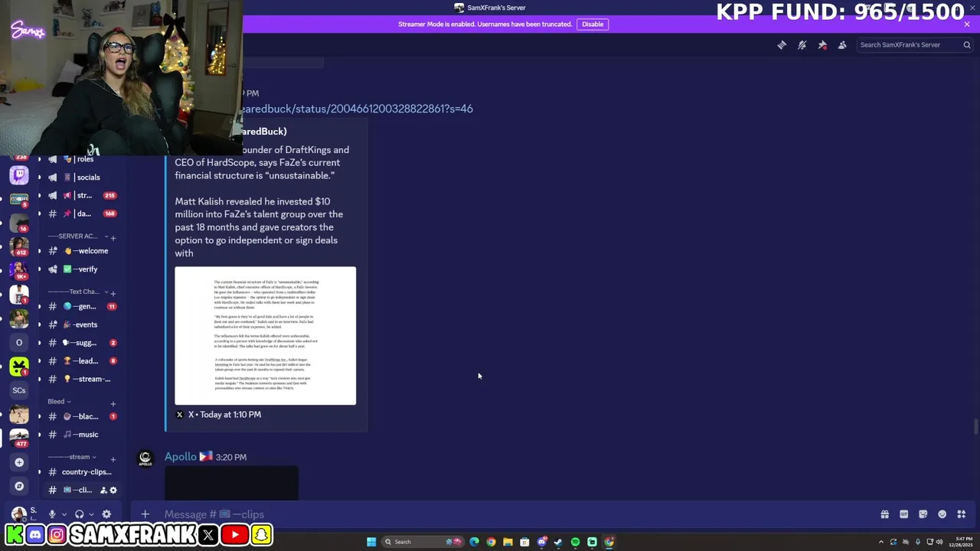Viewport: 980px width, 551px height.
Task: Open Spotify from the taskbar
Action: click(575, 542)
